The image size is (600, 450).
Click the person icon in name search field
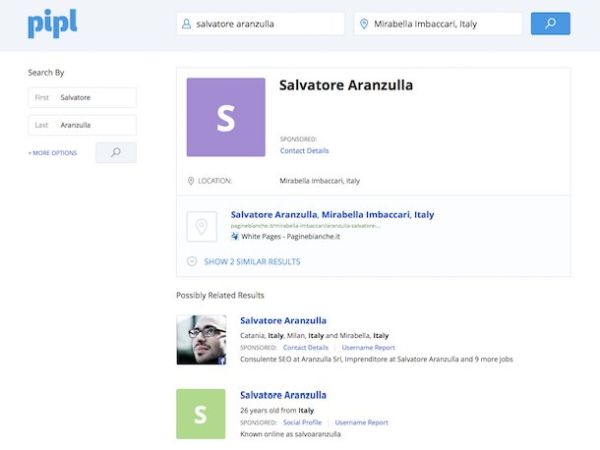pos(186,24)
